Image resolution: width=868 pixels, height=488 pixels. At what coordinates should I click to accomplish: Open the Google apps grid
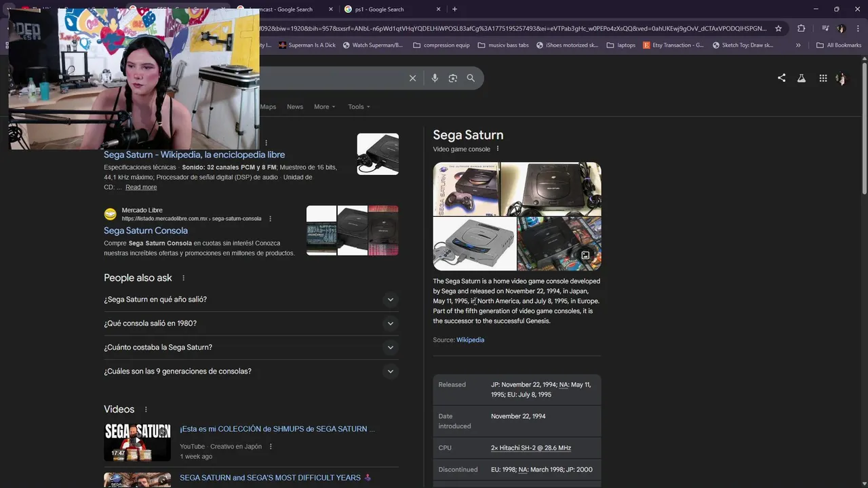pyautogui.click(x=823, y=78)
